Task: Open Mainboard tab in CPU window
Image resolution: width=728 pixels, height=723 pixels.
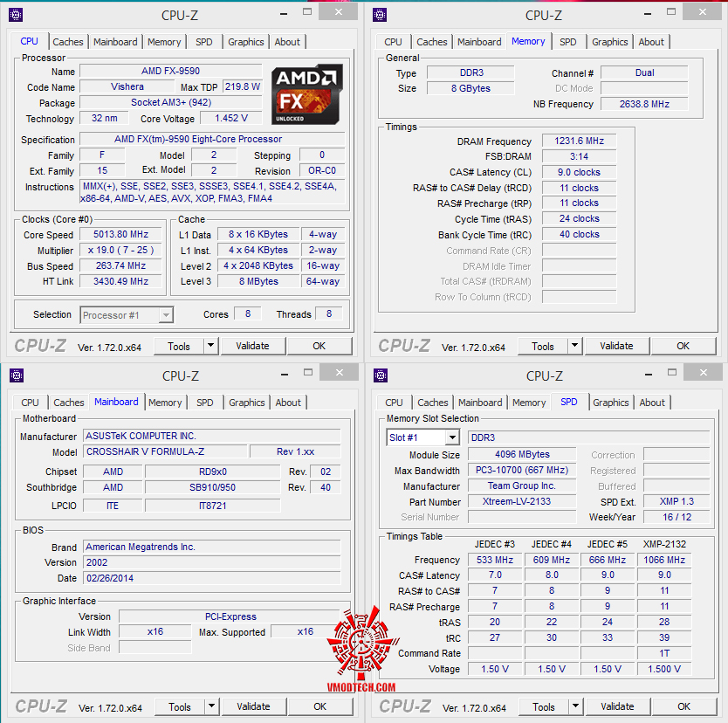Action: click(x=115, y=42)
